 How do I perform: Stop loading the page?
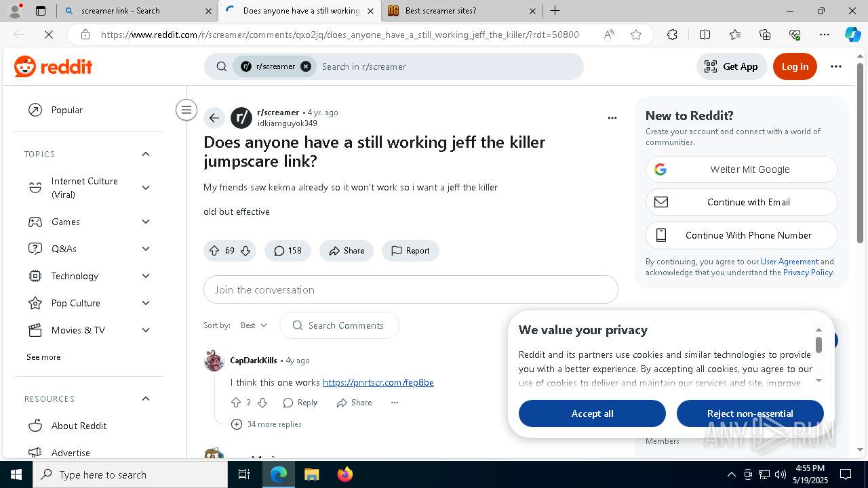click(48, 35)
